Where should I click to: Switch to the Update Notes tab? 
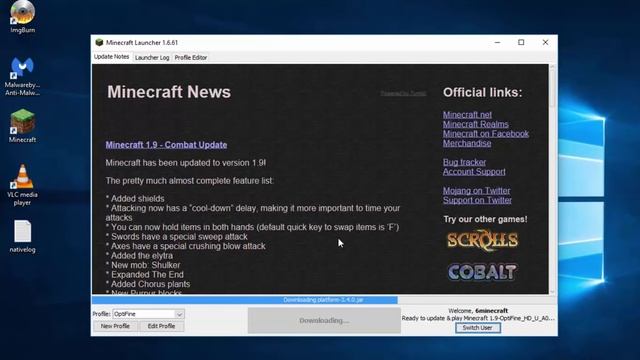[111, 57]
